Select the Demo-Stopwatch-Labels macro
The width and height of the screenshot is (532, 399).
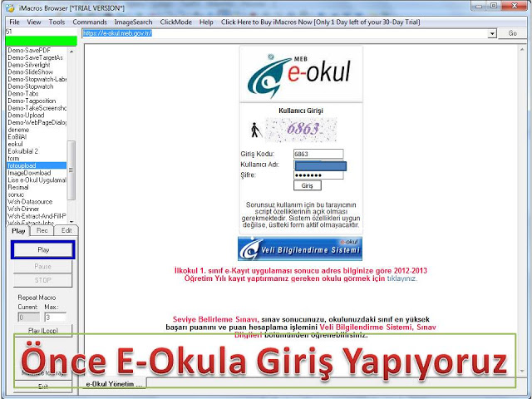37,79
